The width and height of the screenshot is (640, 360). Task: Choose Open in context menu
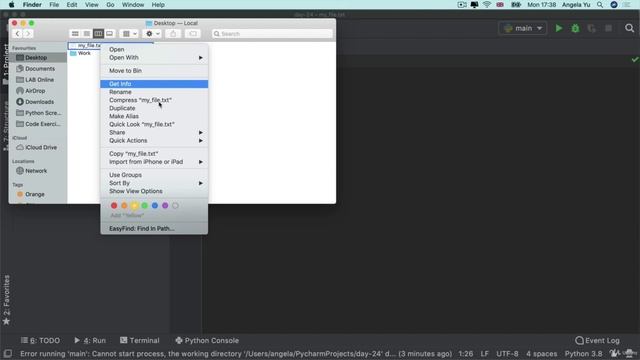(154, 49)
